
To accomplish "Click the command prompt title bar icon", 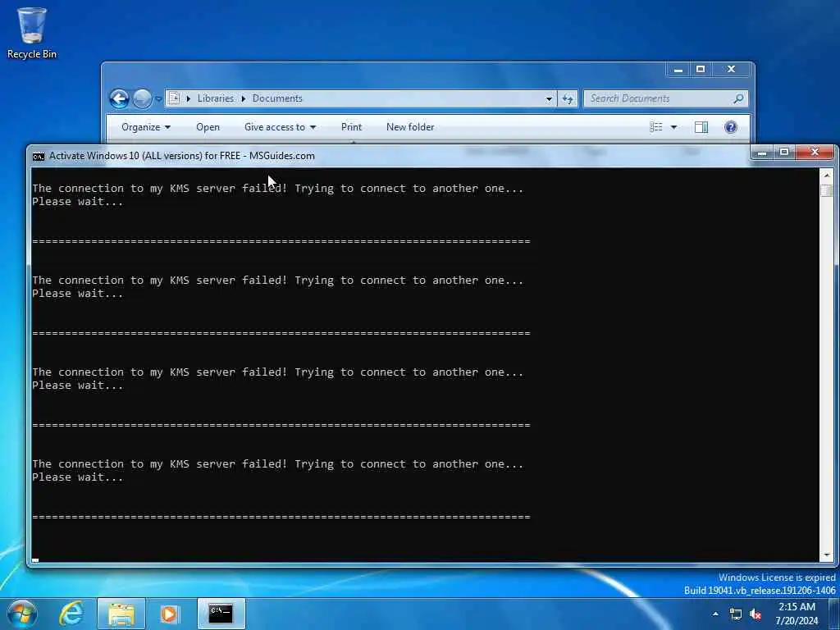I will point(39,156).
